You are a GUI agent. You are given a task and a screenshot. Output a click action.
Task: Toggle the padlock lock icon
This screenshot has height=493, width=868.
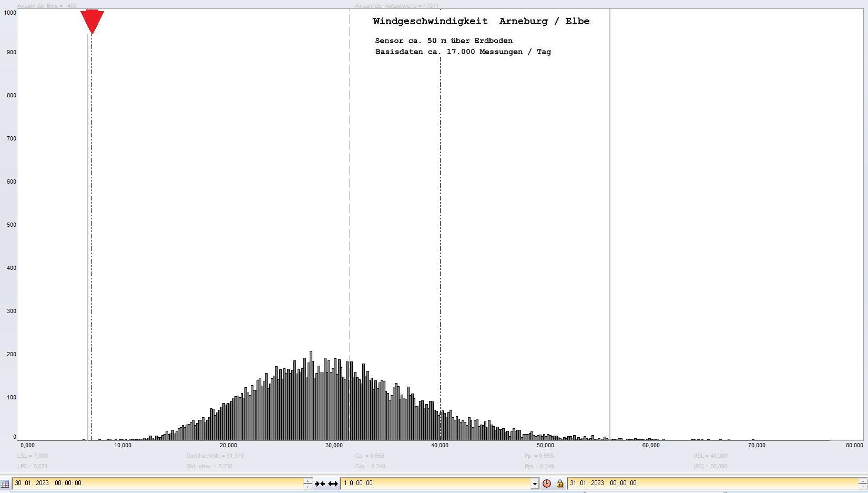pyautogui.click(x=560, y=483)
